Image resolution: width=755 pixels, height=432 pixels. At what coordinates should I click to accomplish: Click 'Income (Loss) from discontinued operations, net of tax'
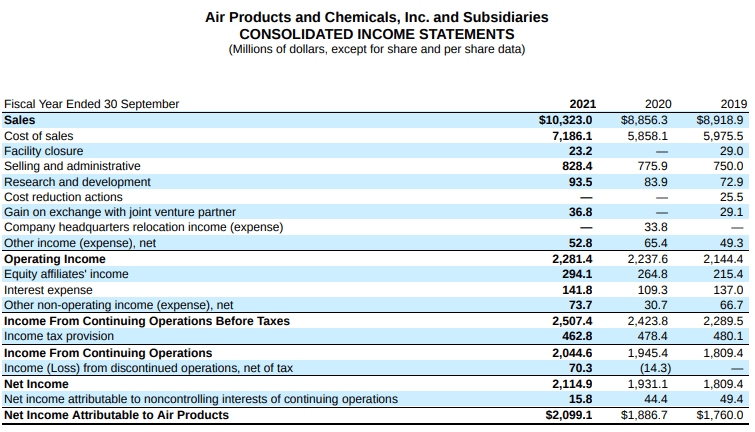tap(148, 368)
